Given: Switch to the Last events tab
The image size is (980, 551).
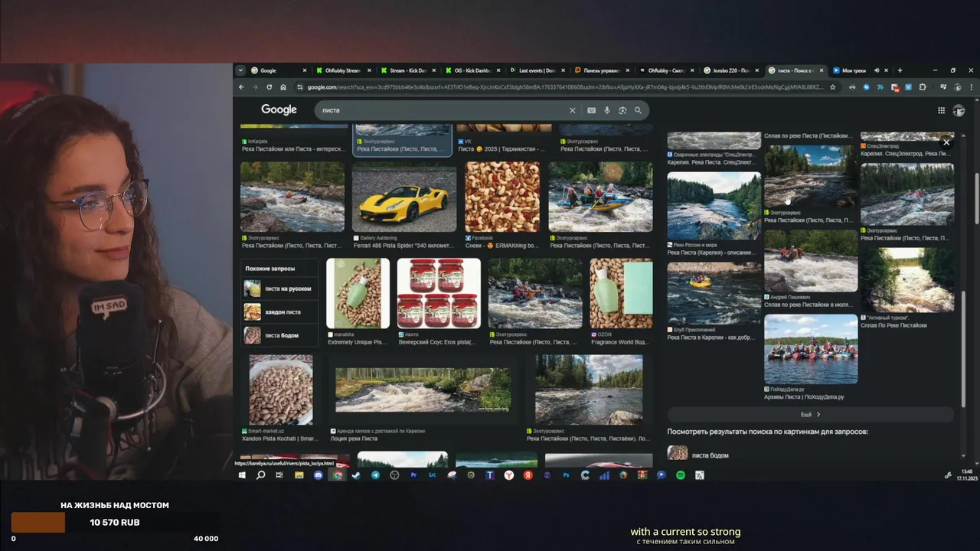Looking at the screenshot, I should [x=536, y=70].
